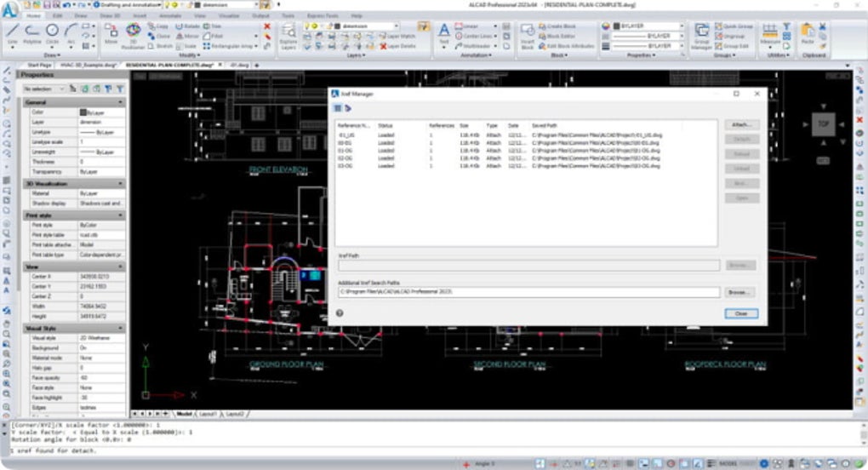Open the Express Tools ribbon tab
Screen dimensions: 868x470
point(323,16)
